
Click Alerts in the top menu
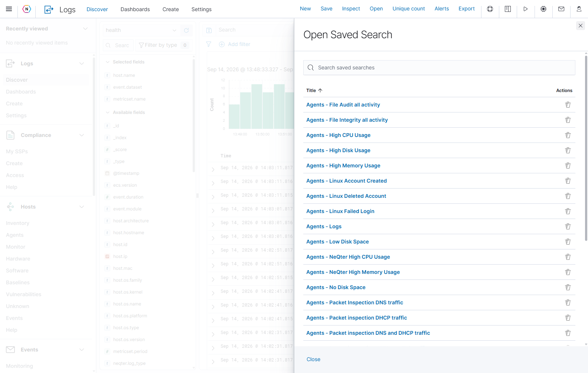point(442,9)
